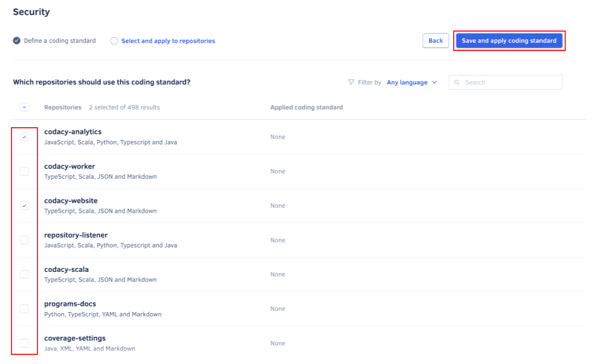Uncheck the codacy-website repository

tap(24, 205)
